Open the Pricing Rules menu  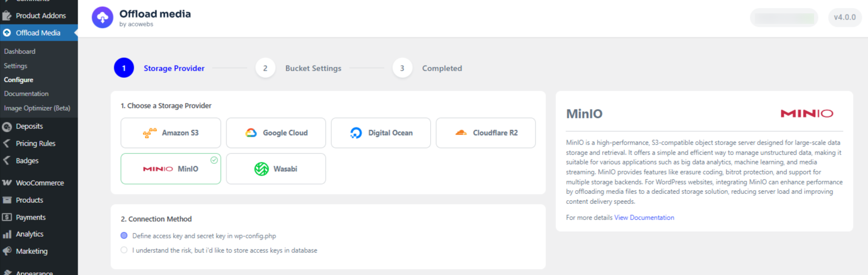click(x=39, y=143)
